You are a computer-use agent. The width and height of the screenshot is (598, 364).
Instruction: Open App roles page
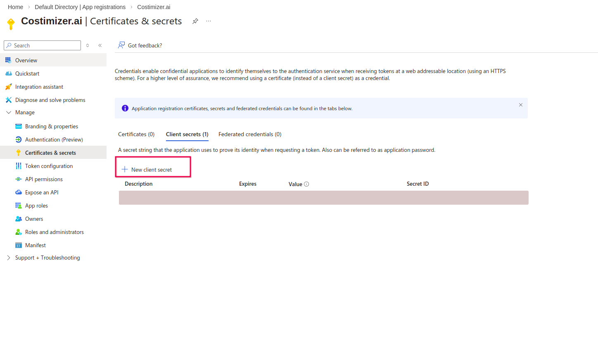[x=36, y=206]
